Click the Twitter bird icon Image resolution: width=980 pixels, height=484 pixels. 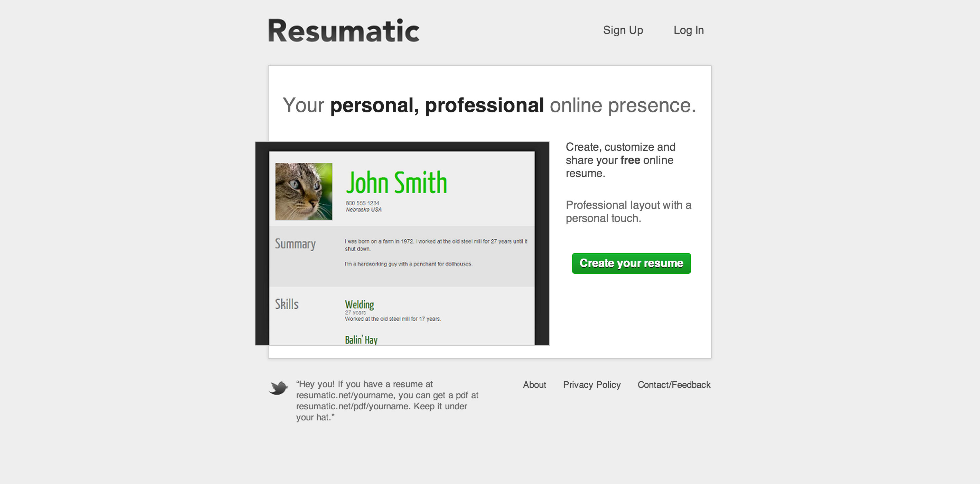(278, 388)
